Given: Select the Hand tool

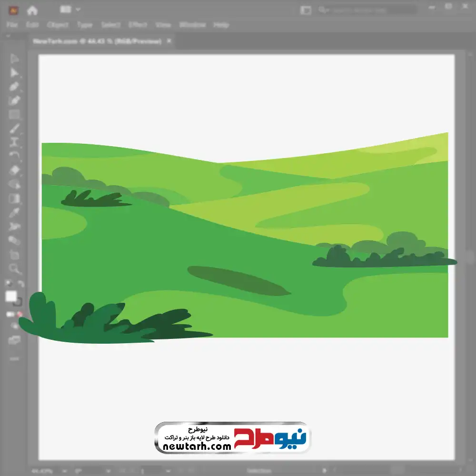Looking at the screenshot, I should (14, 254).
